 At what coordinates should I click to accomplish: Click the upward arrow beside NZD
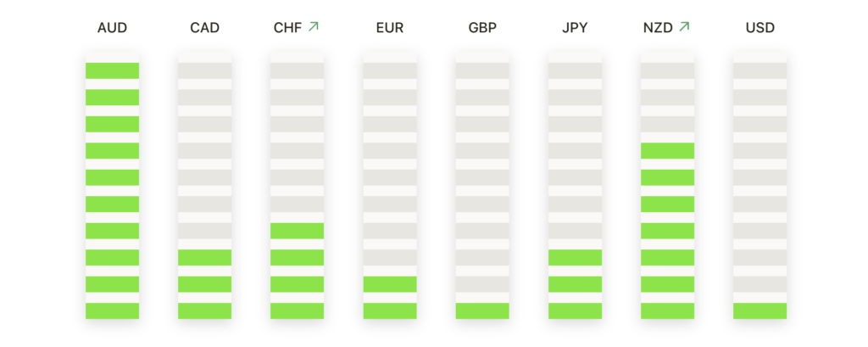[x=684, y=27]
